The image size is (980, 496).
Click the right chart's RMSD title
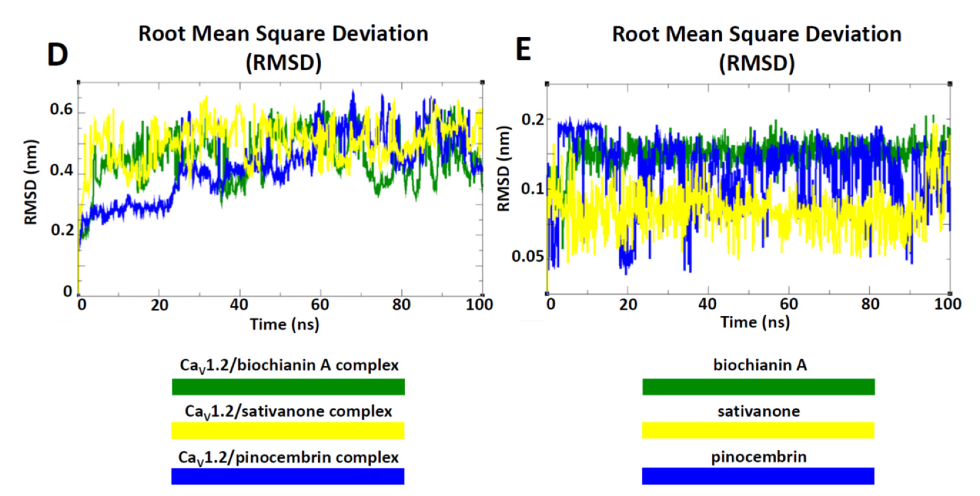click(757, 48)
